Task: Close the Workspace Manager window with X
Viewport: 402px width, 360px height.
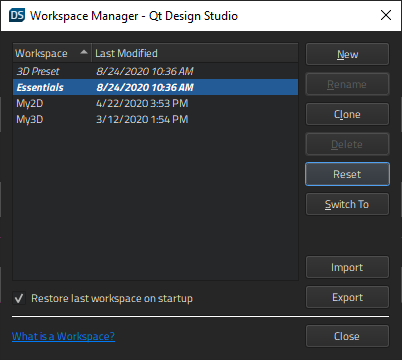Action: (x=386, y=15)
